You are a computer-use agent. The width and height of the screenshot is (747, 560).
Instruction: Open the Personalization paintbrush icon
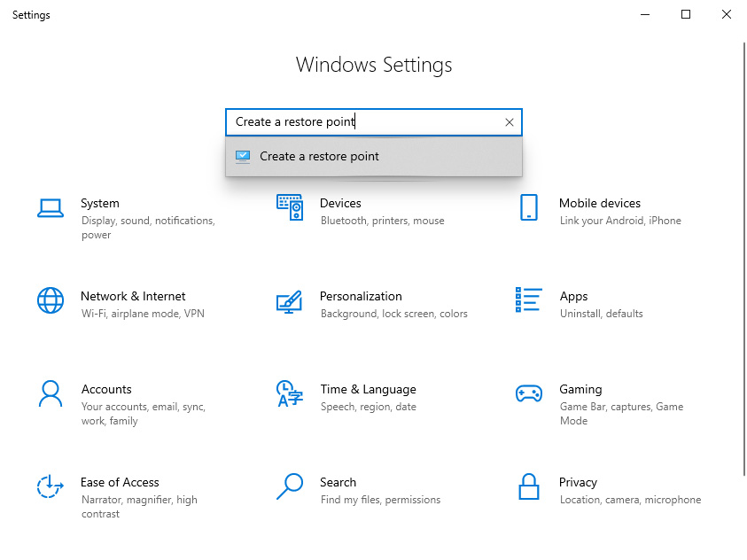289,302
